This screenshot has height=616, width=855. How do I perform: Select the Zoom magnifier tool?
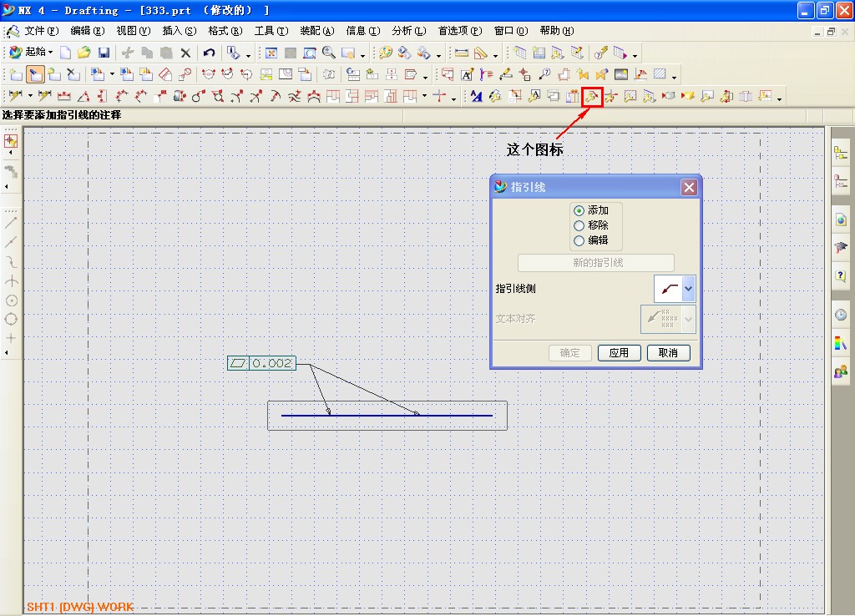pos(329,53)
